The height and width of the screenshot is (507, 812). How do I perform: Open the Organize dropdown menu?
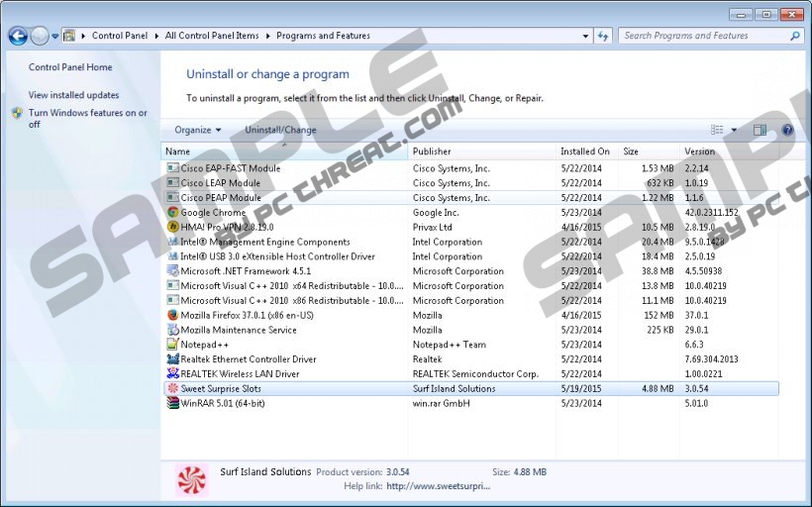197,130
